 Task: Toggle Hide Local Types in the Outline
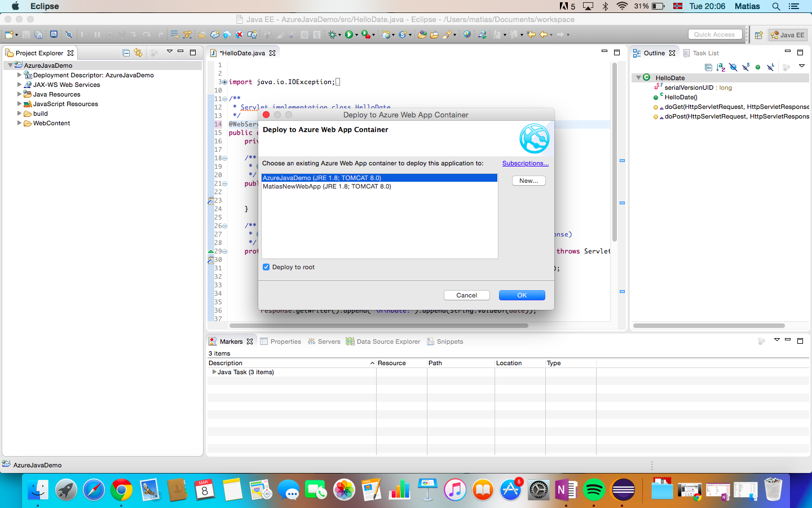(770, 67)
